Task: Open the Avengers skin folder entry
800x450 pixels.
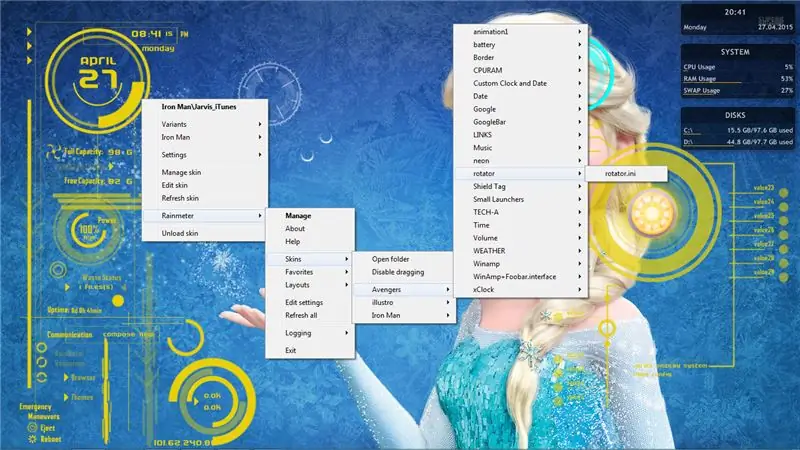Action: (403, 289)
